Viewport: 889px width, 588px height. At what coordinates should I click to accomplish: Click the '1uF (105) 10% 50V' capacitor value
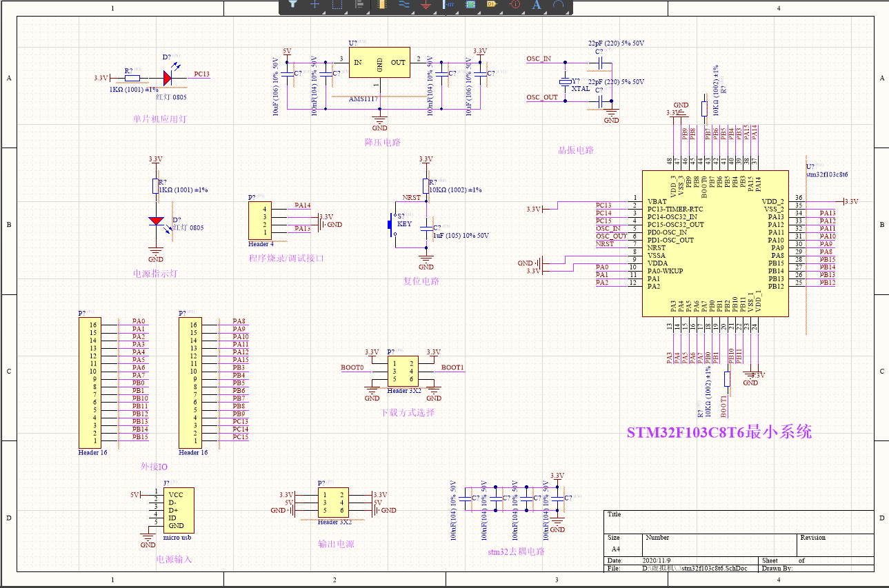click(x=461, y=235)
